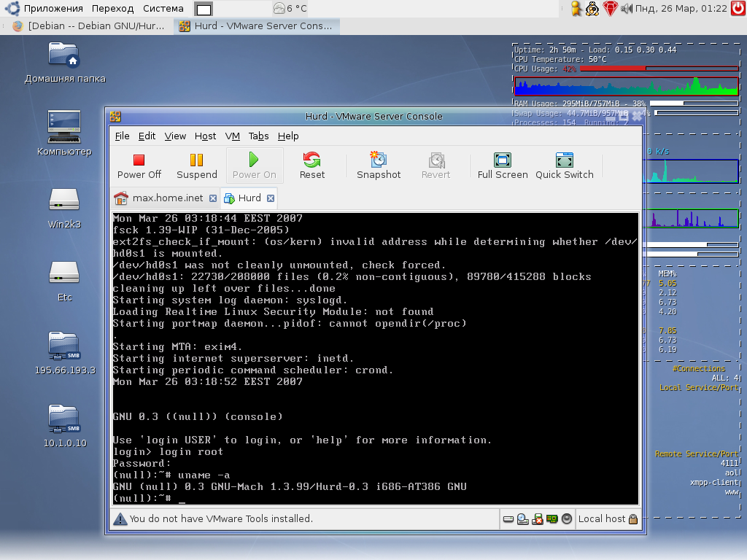Viewport: 747px width, 560px height.
Task: Switch the console to Full Screen
Action: pos(503,166)
